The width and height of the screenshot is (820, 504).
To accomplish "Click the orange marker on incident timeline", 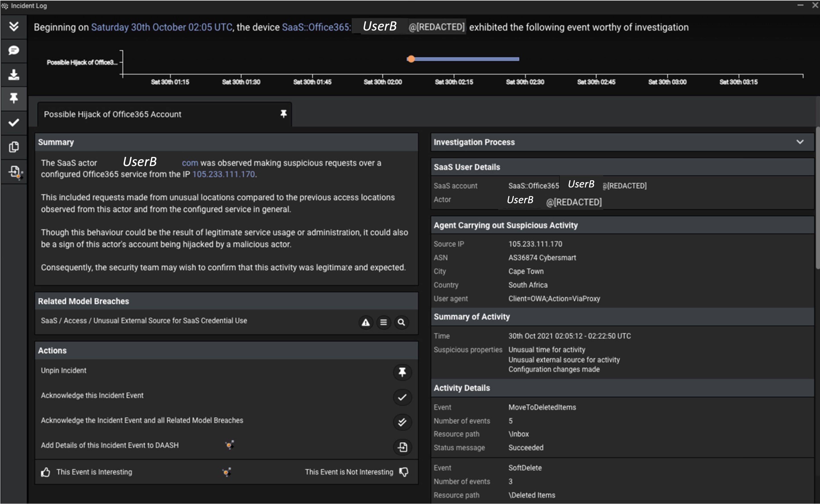I will (x=411, y=59).
